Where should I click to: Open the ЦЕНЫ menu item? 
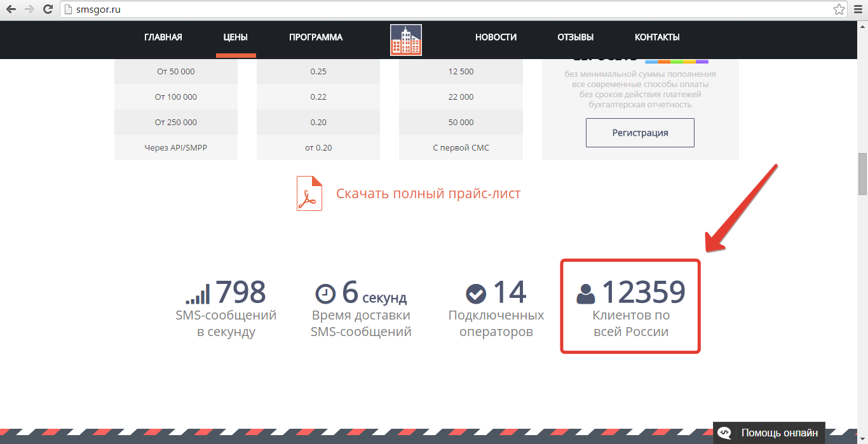[x=236, y=37]
